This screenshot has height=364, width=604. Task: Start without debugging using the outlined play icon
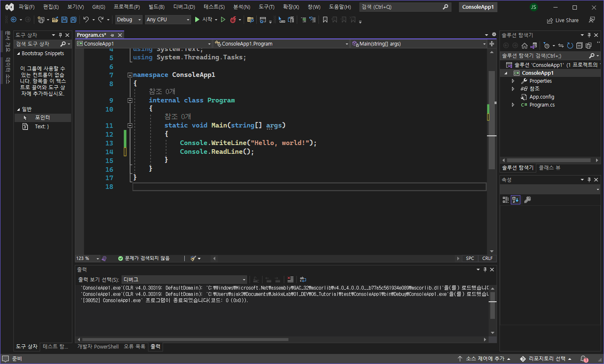pos(223,20)
